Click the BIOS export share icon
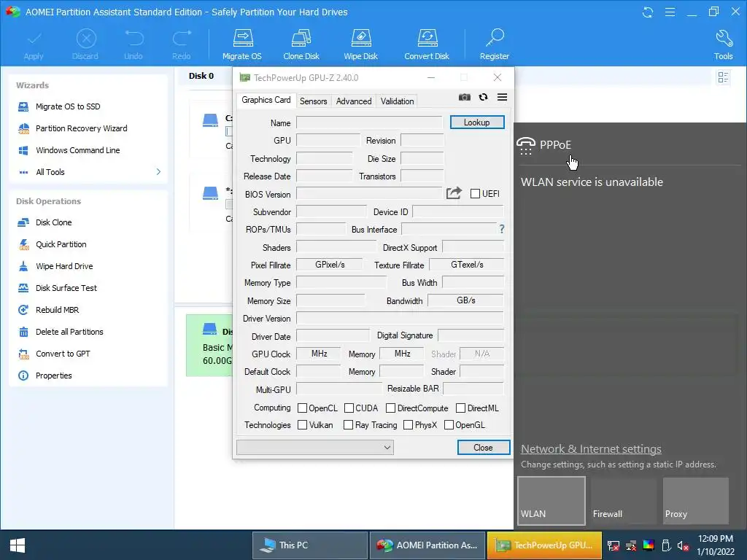The height and width of the screenshot is (560, 747). click(x=454, y=192)
